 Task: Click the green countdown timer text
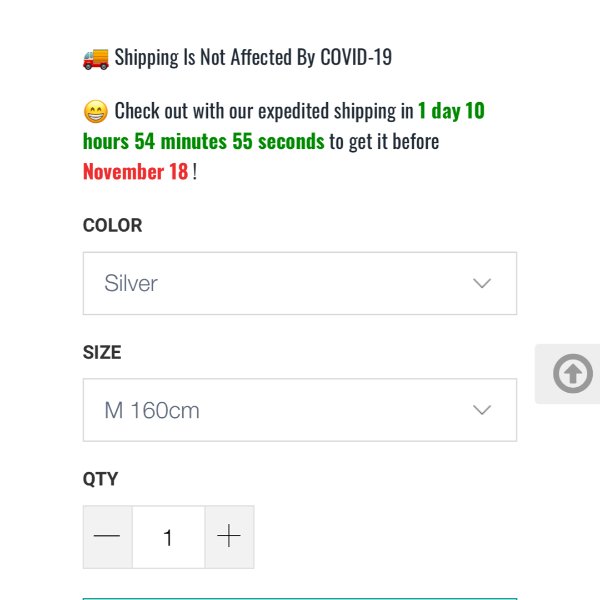284,126
